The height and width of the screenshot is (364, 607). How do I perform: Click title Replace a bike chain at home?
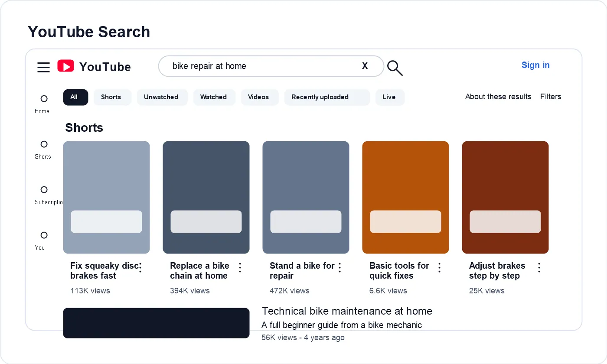click(199, 271)
